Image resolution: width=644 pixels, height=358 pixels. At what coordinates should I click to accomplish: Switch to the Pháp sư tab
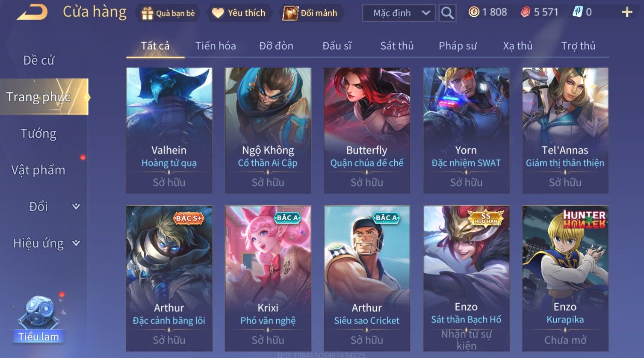tap(458, 46)
